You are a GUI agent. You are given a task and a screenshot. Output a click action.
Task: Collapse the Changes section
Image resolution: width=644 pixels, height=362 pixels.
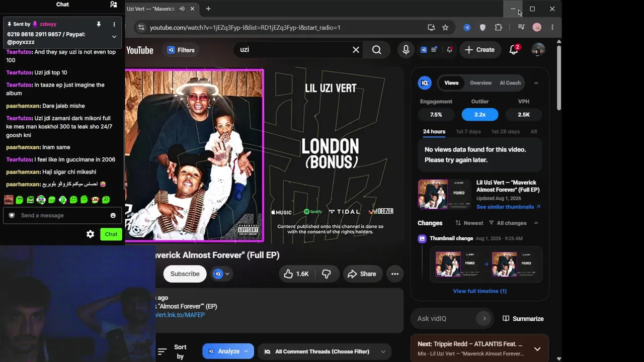coord(536,223)
